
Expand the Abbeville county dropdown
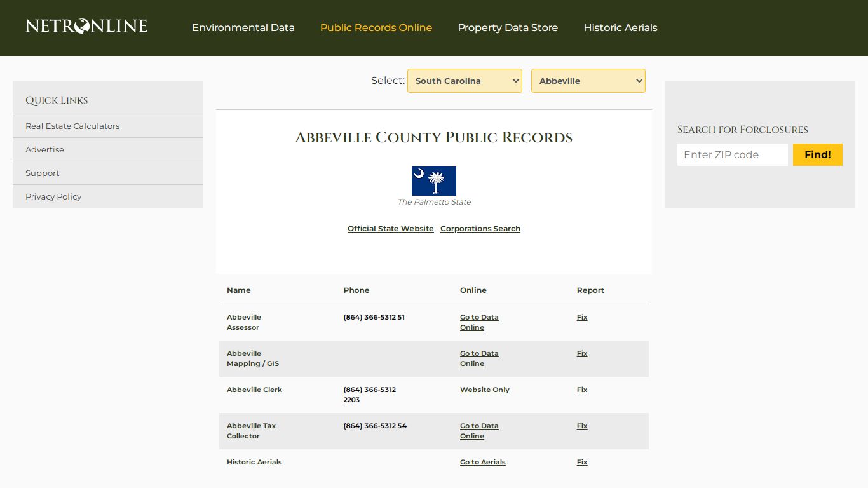(588, 81)
